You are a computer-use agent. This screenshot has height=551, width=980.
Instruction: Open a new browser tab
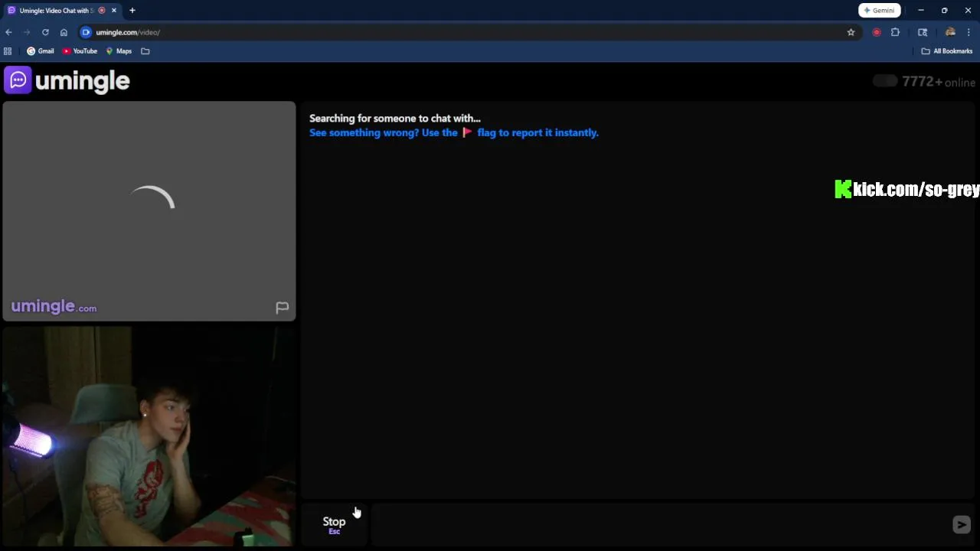[x=132, y=10]
